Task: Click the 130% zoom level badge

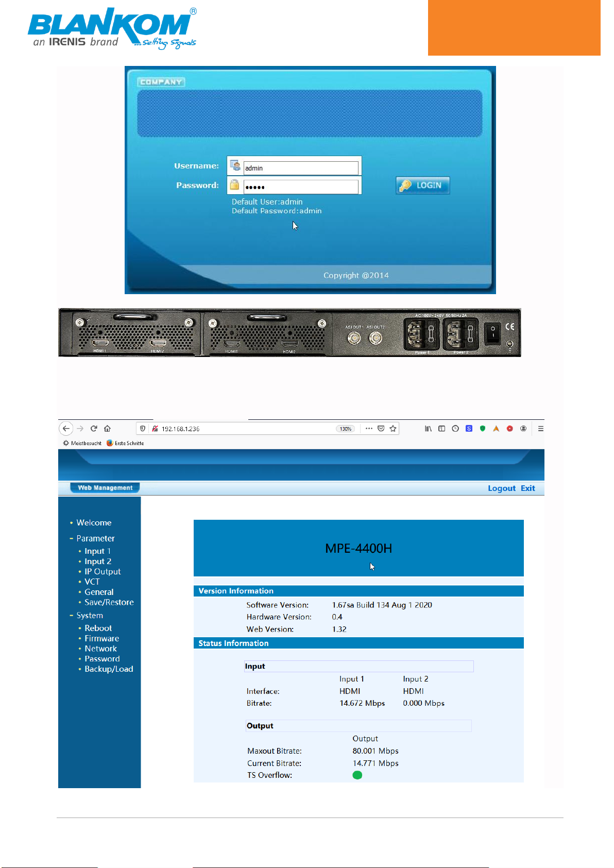Action: 346,429
